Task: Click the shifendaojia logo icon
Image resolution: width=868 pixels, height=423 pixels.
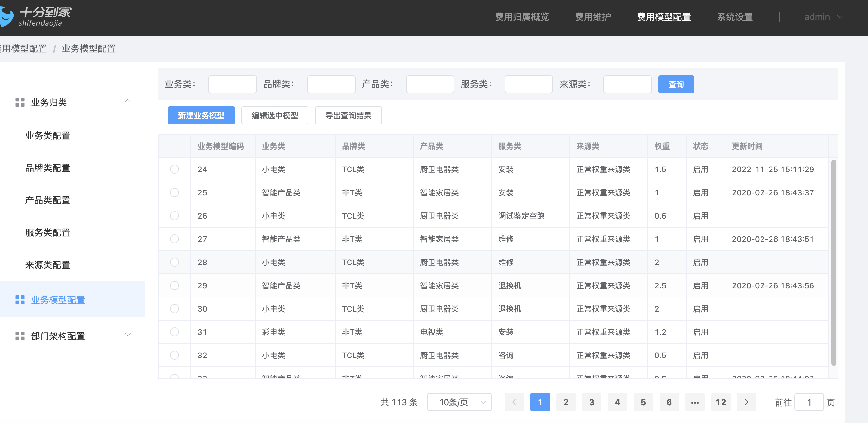Action: pos(6,17)
